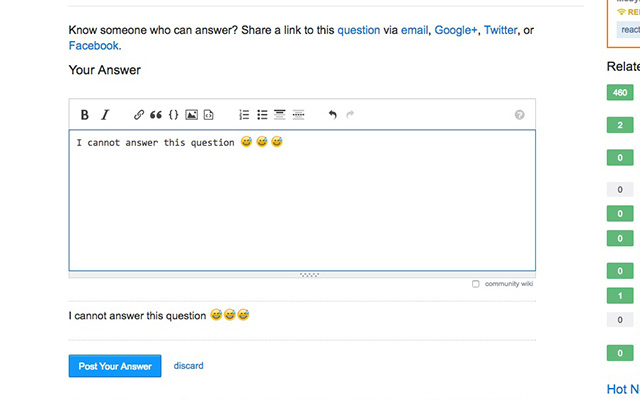The height and width of the screenshot is (400, 640).
Task: Create a numbered list in editor
Action: tap(244, 115)
